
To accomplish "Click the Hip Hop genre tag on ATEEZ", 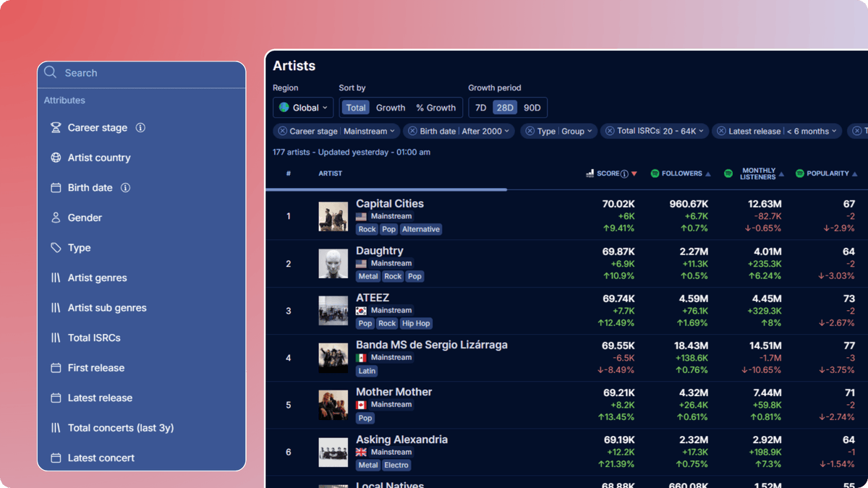I will coord(417,323).
